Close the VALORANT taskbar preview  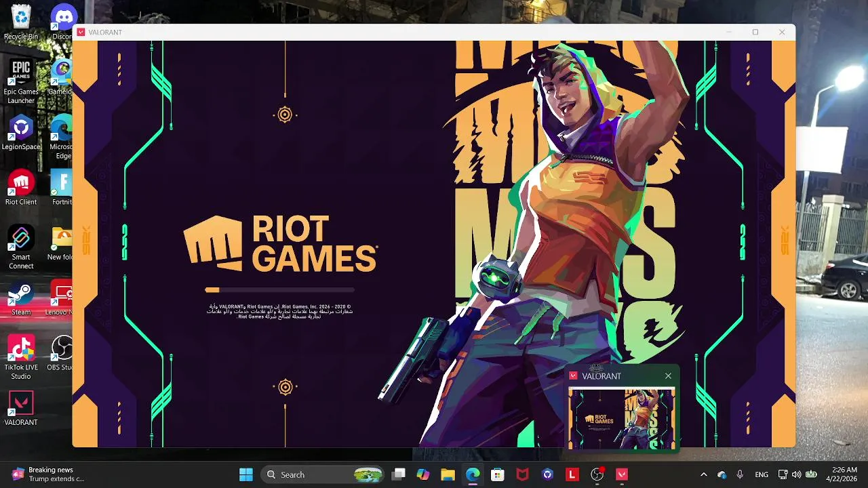click(x=668, y=375)
